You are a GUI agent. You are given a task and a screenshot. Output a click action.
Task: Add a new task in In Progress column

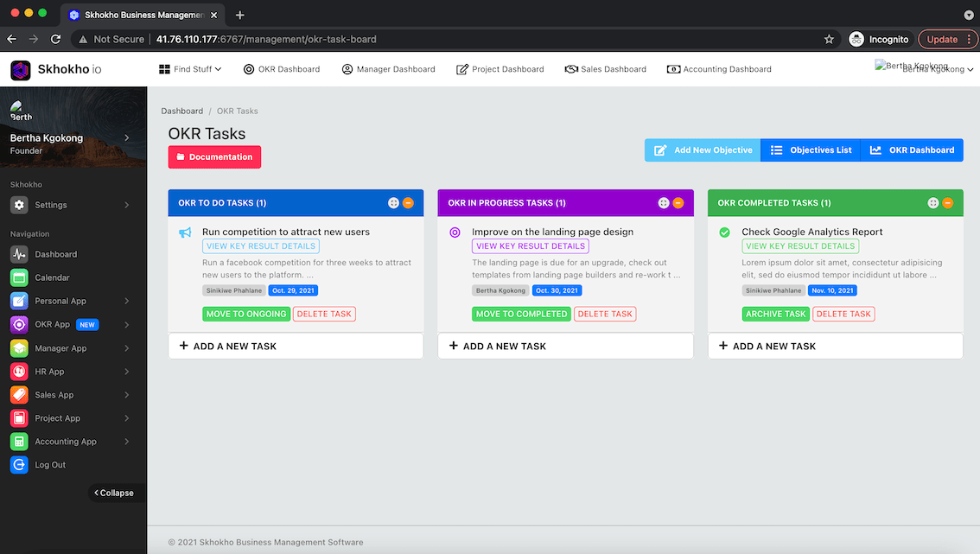(x=566, y=346)
